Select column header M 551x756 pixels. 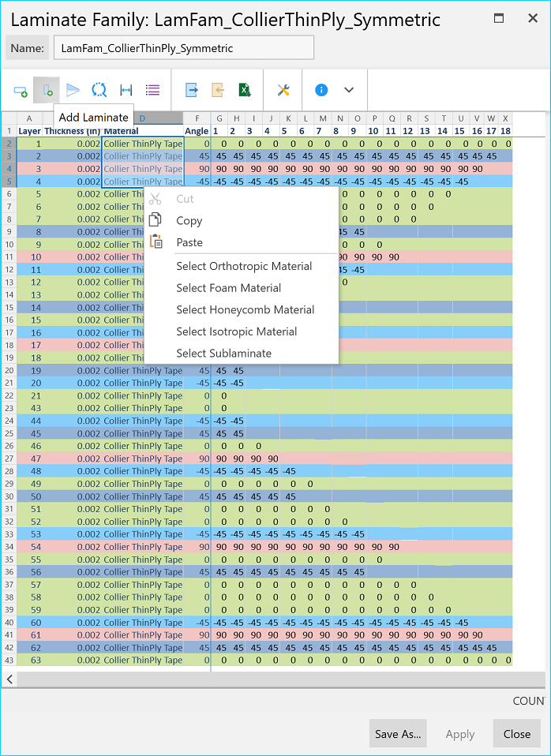[x=323, y=118]
